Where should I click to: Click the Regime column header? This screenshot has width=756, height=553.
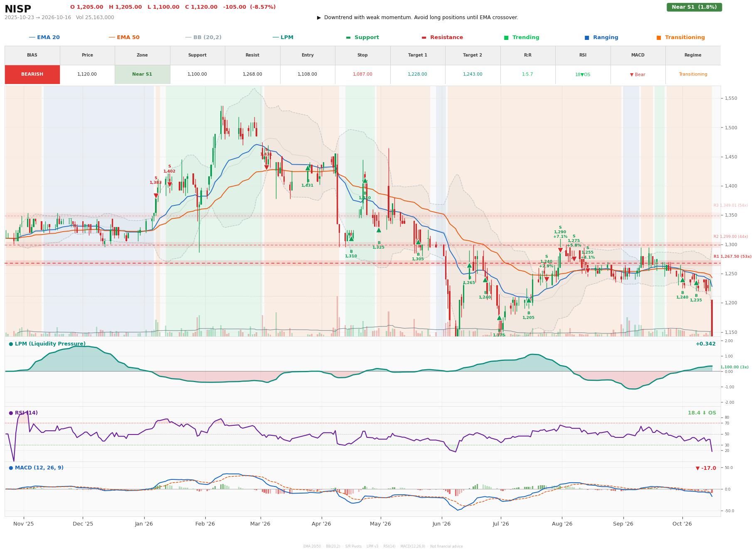(693, 55)
